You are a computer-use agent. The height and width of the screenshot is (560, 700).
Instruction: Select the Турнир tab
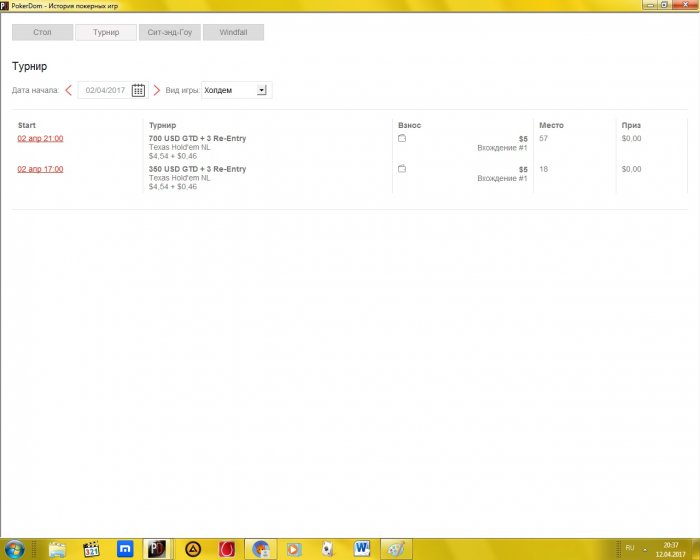click(x=106, y=32)
